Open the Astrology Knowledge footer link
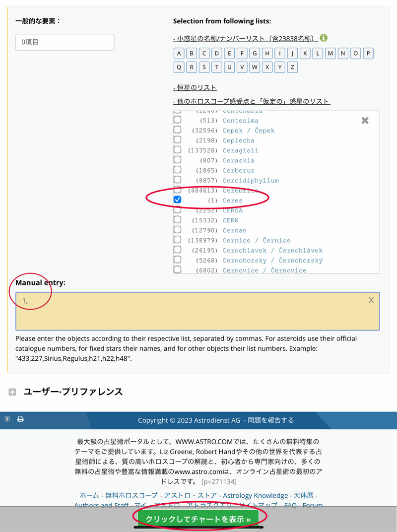 click(x=255, y=495)
